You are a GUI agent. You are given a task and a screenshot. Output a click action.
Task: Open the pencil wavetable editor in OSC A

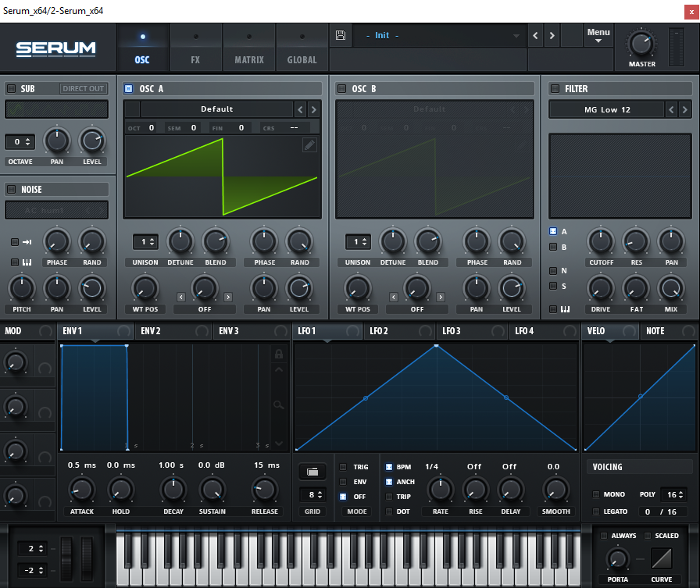(x=309, y=144)
